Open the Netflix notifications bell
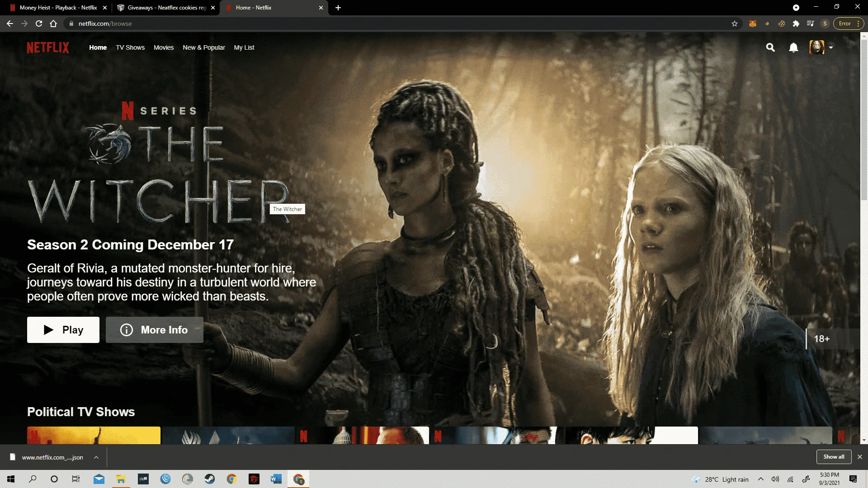This screenshot has height=488, width=868. point(793,47)
